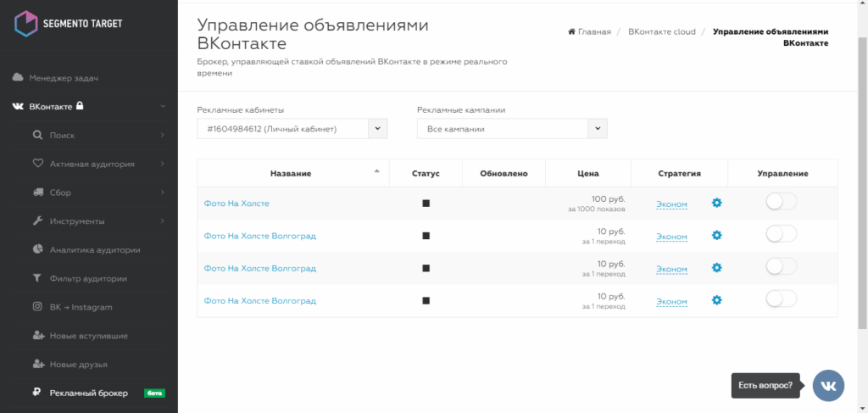
Task: Toggle switch for second row Фото На Холсте Волгоград
Action: [x=781, y=235]
